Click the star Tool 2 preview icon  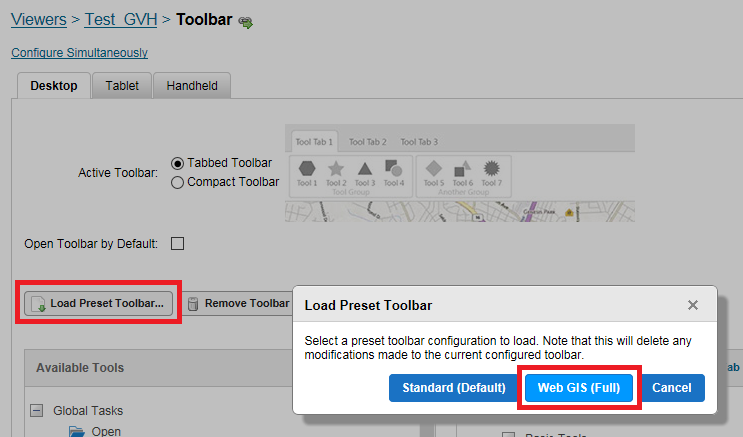coord(336,168)
